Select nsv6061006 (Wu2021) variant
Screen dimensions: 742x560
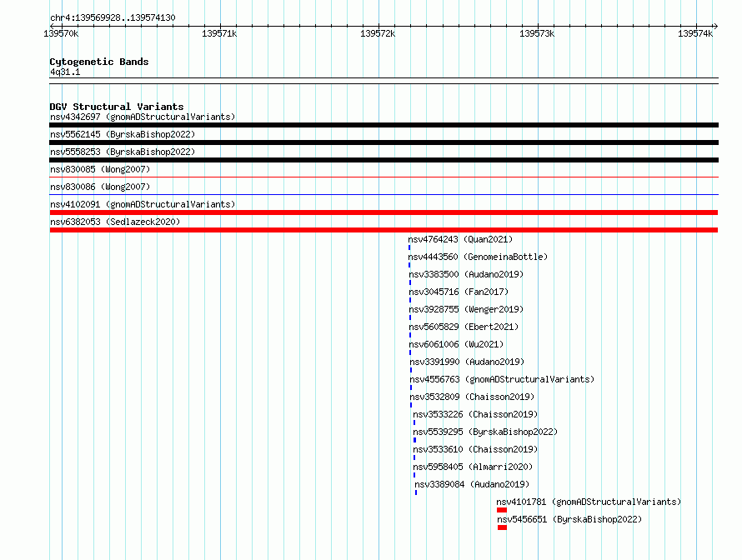(x=456, y=344)
